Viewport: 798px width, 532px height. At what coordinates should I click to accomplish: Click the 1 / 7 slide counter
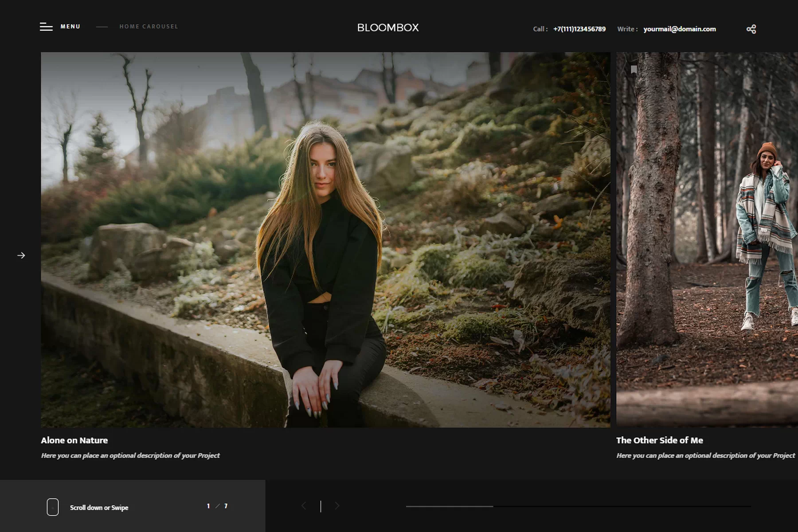coord(217,506)
